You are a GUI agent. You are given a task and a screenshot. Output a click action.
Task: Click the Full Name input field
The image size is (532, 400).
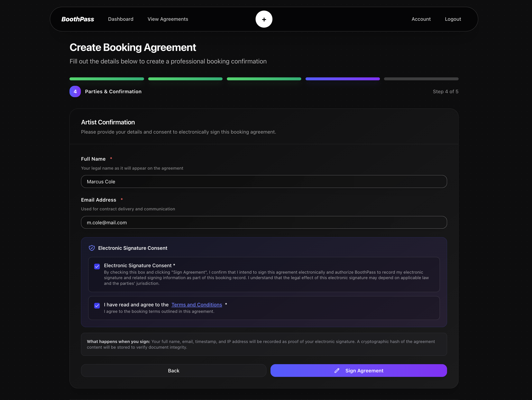[x=264, y=181]
